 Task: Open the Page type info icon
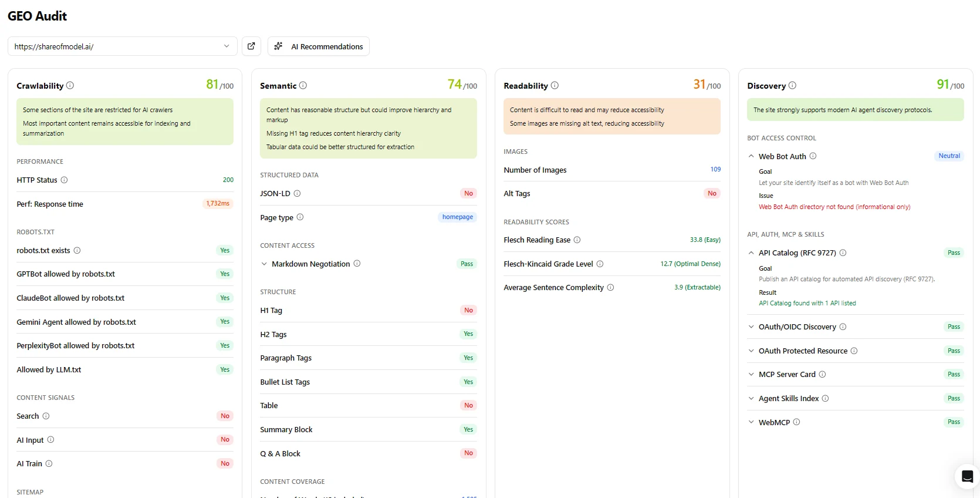pos(300,217)
